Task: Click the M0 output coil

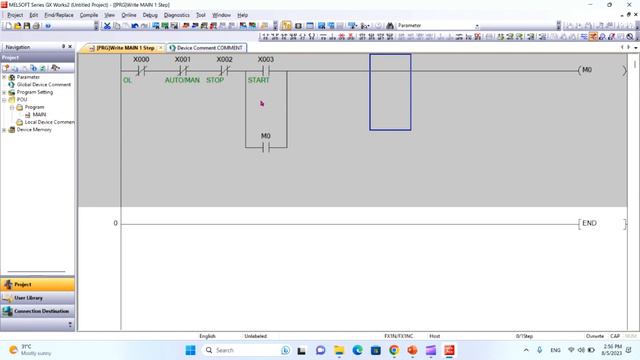Action: 602,70
